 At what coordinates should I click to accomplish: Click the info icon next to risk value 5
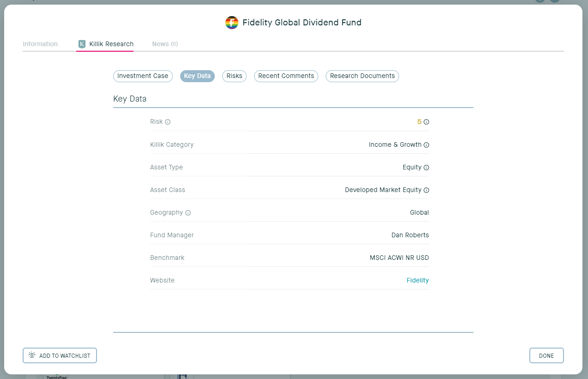426,122
